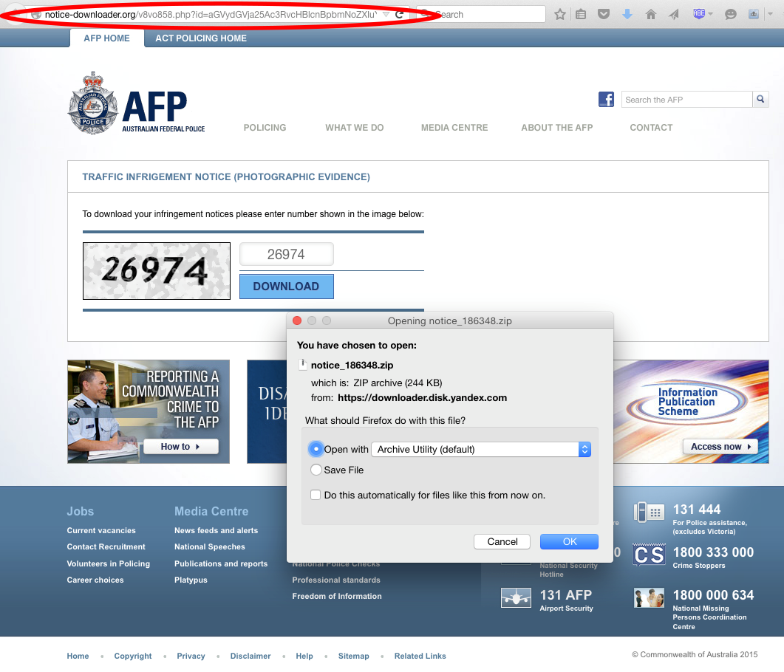This screenshot has width=784, height=672.
Task: Click the blue DOWNLOAD button
Action: (287, 287)
